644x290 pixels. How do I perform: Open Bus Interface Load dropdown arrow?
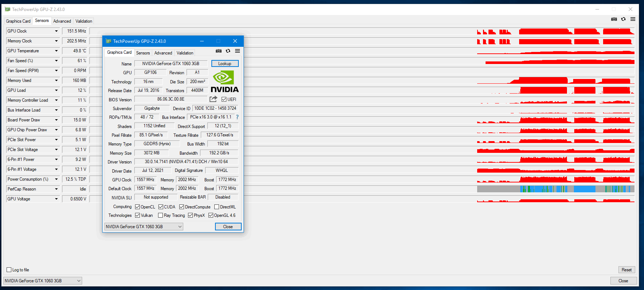point(56,110)
